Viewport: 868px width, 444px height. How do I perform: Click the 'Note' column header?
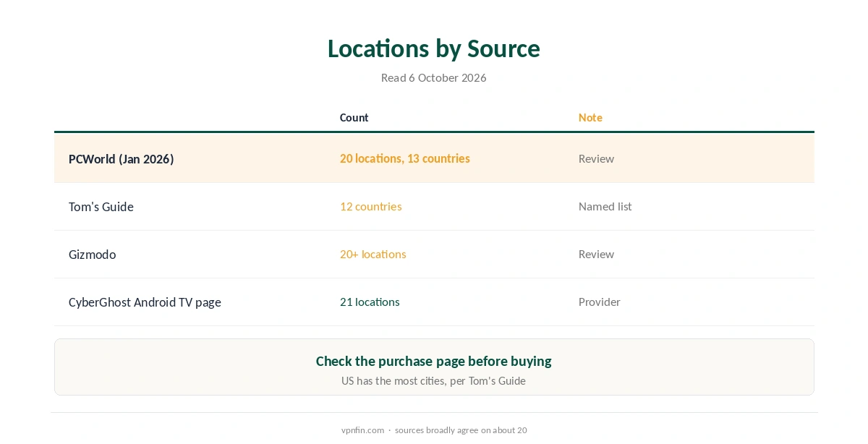(x=590, y=117)
